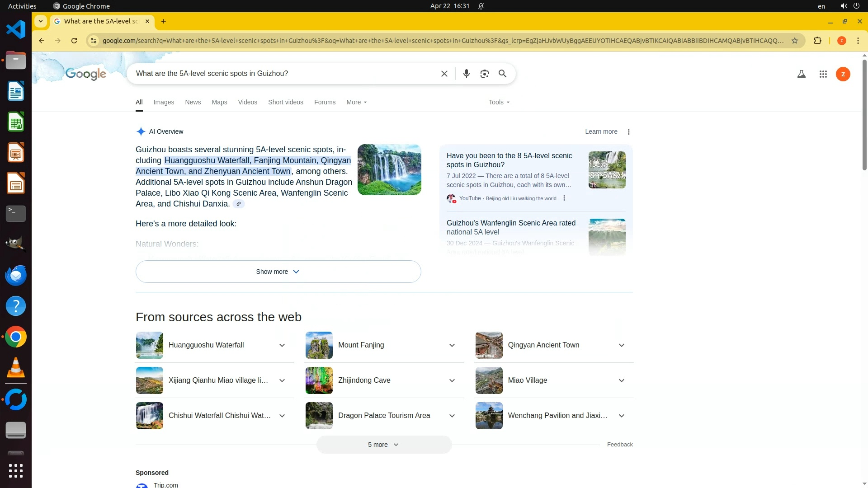The width and height of the screenshot is (868, 488).
Task: Switch to the Images tab
Action: (163, 103)
